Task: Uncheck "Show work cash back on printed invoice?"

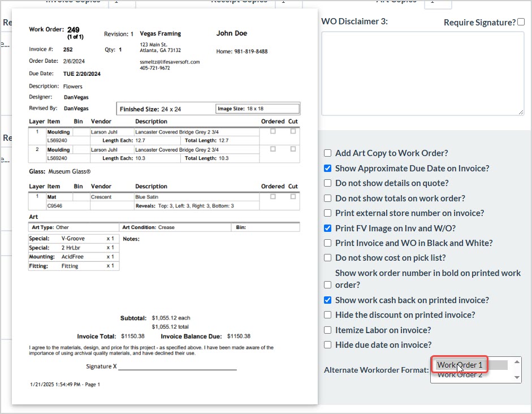Action: (x=327, y=300)
